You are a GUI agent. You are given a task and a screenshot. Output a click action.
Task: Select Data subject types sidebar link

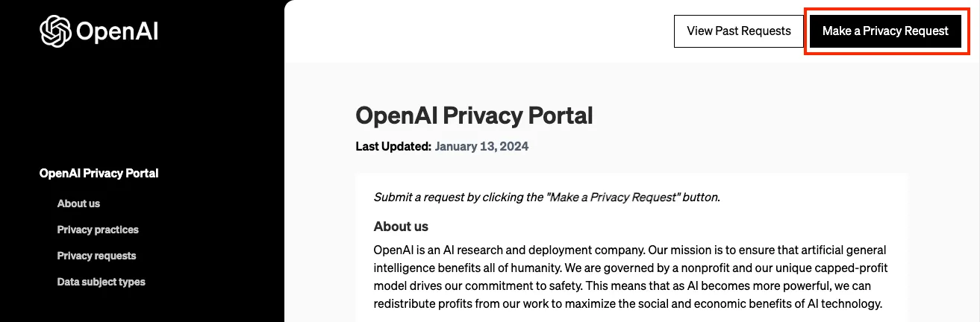click(101, 282)
